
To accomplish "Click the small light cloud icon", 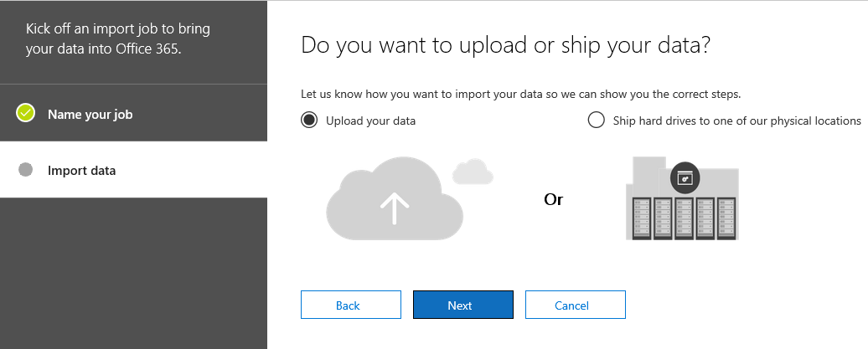I will pos(473,172).
